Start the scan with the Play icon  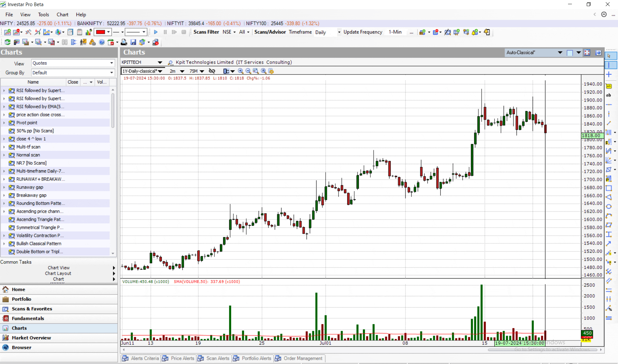[156, 32]
